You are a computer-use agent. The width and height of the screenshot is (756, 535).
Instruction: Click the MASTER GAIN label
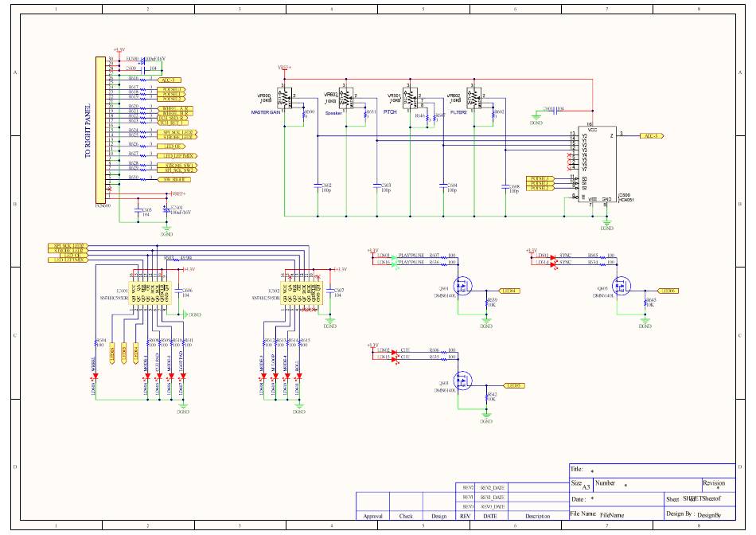click(x=265, y=112)
